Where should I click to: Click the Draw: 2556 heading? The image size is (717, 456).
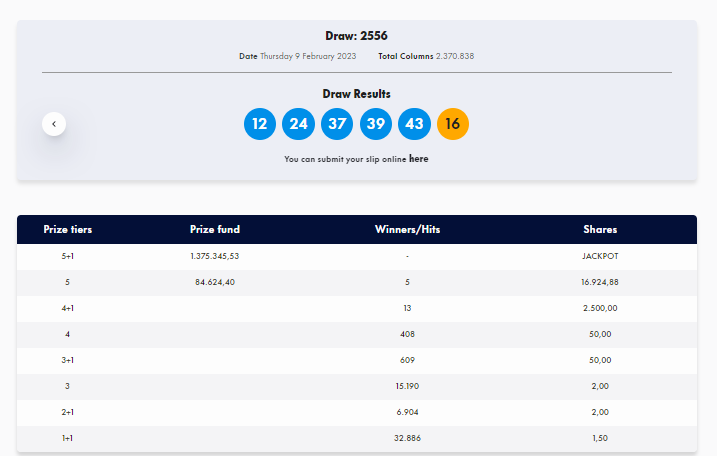(357, 36)
